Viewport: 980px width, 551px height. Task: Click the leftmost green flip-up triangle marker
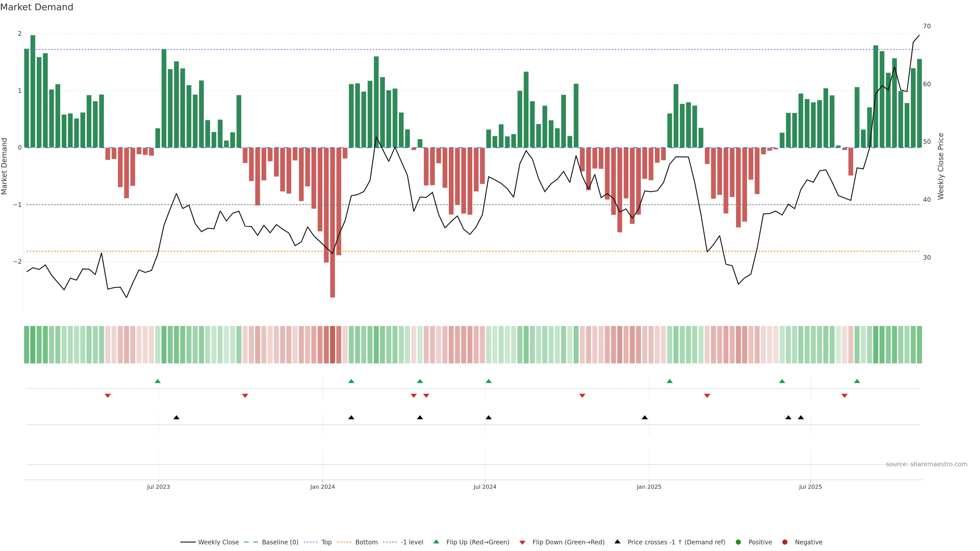[158, 381]
